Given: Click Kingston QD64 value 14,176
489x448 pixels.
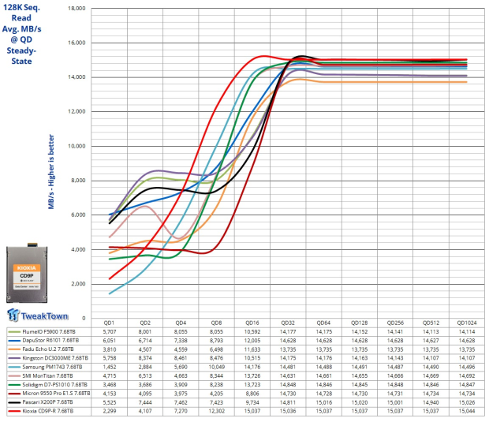Looking at the screenshot, I should 323,358.
